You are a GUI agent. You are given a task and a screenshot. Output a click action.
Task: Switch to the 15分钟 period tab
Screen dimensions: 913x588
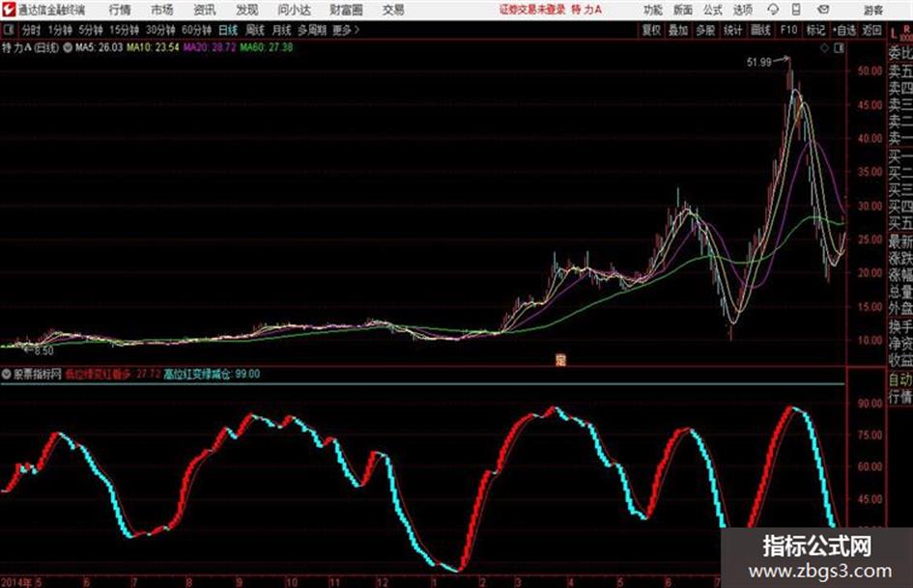pos(125,30)
